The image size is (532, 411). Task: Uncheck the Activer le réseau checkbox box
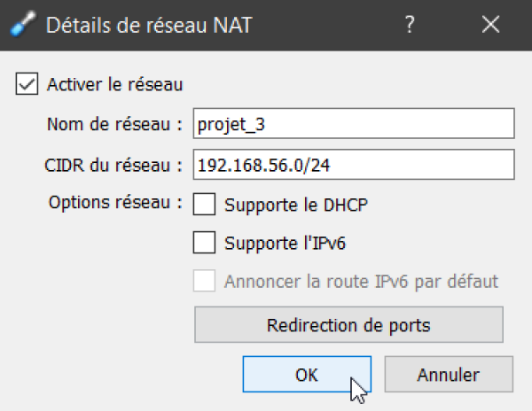click(27, 83)
